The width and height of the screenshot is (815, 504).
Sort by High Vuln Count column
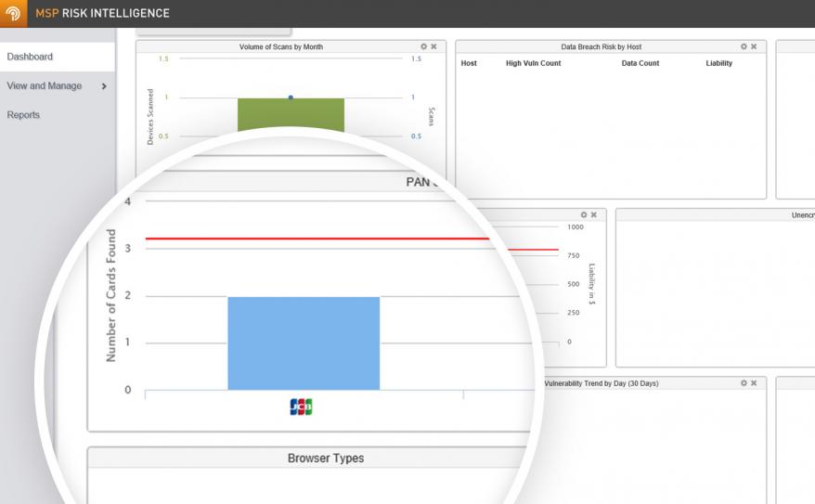pyautogui.click(x=534, y=63)
